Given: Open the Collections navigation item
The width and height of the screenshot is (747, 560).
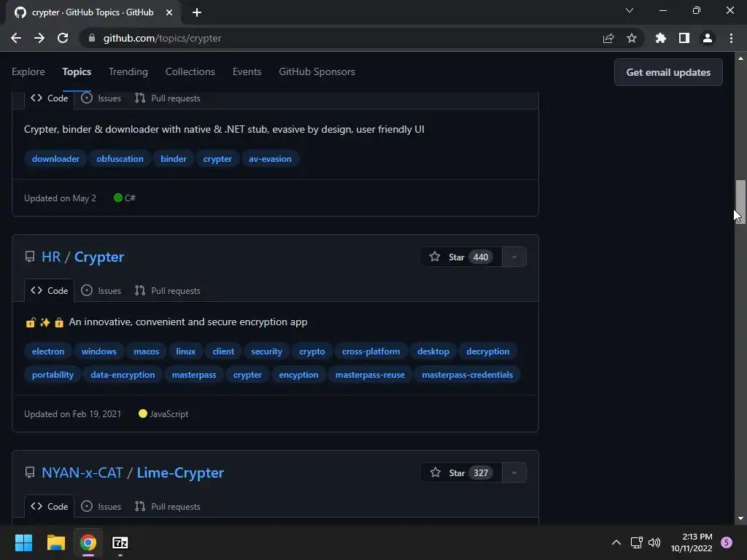Looking at the screenshot, I should [190, 71].
